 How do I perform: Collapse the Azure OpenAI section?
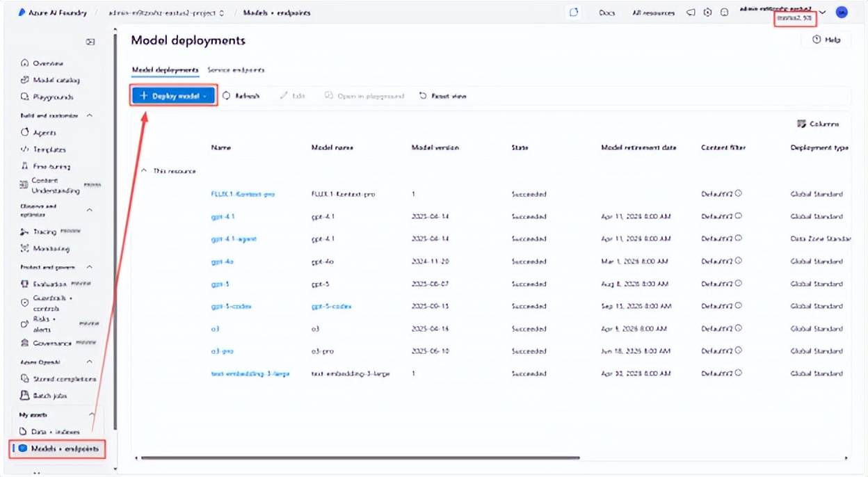click(x=89, y=362)
